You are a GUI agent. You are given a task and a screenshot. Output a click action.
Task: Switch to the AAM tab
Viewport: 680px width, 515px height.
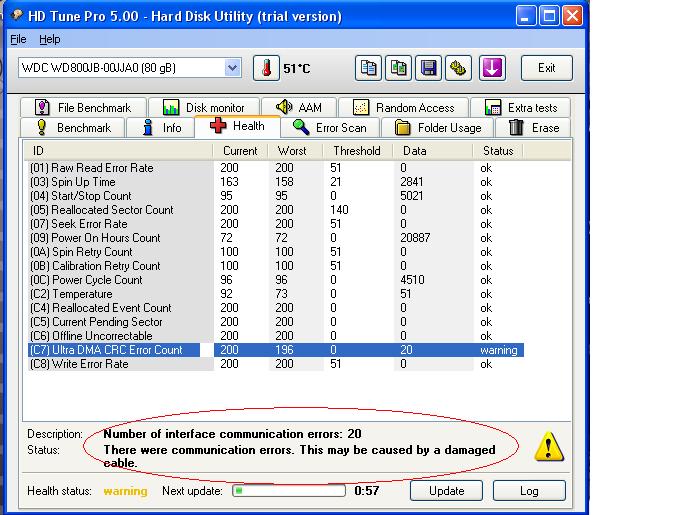(x=299, y=107)
